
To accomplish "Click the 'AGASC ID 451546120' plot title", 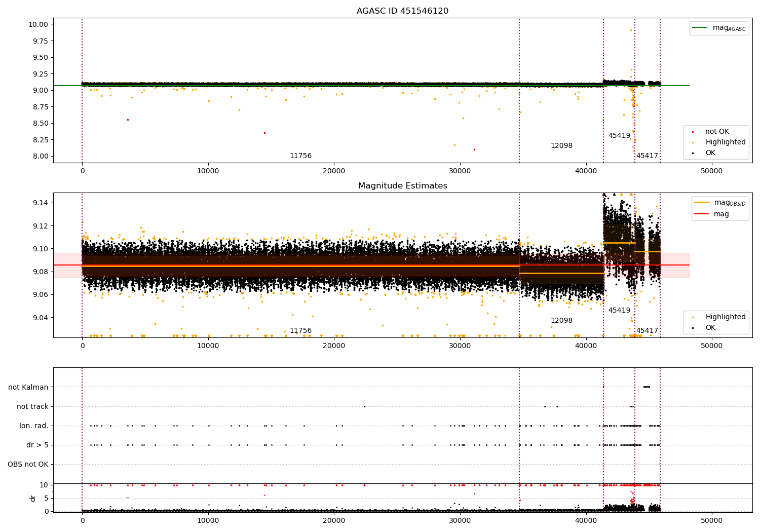I will click(x=402, y=11).
